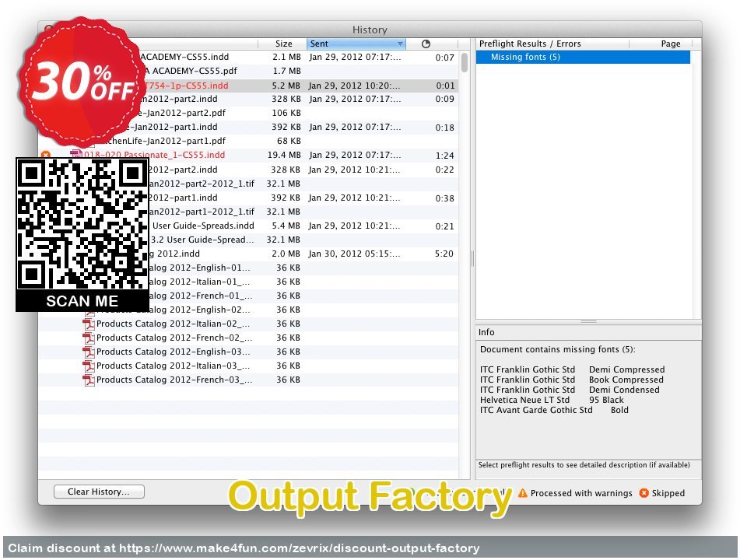Click the Demi Compressed font style text
Viewport: 740px width, 560px height.
click(x=626, y=370)
